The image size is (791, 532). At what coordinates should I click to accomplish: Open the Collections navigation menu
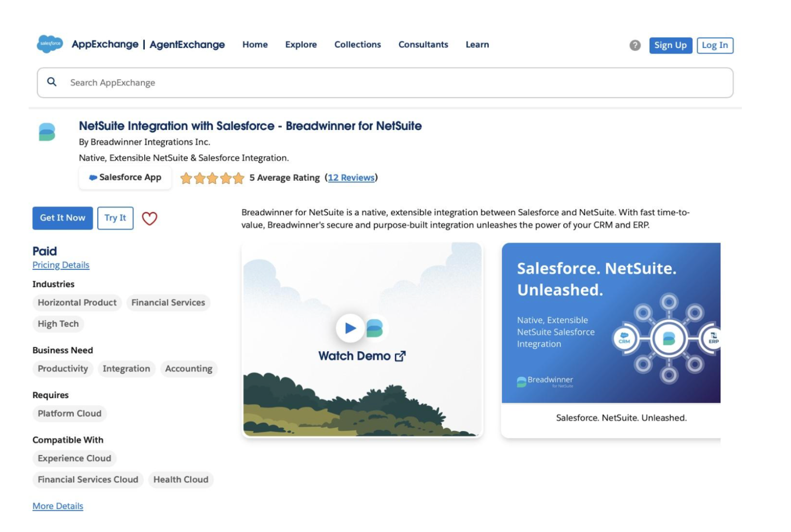pos(357,45)
